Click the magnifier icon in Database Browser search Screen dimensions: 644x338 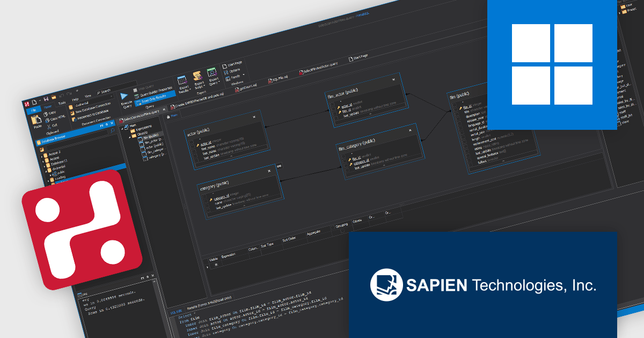click(x=112, y=130)
